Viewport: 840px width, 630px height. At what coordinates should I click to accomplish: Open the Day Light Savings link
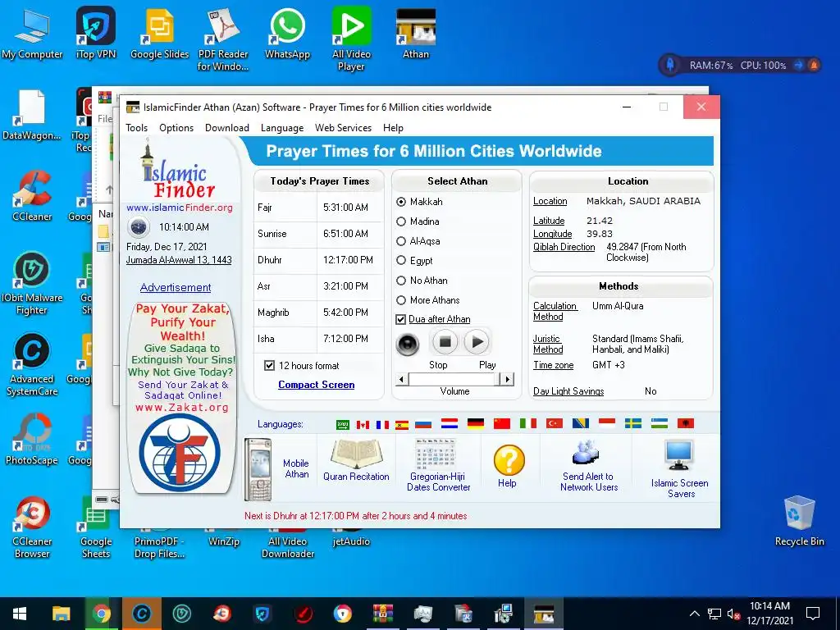pyautogui.click(x=568, y=391)
